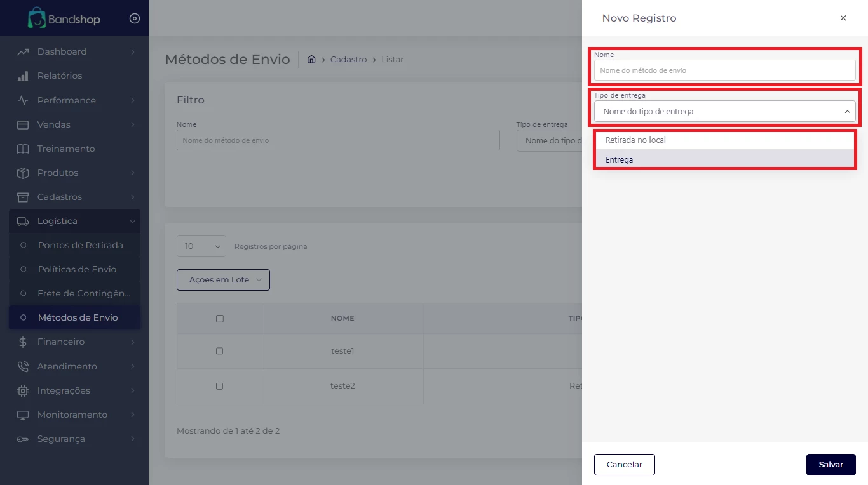868x485 pixels.
Task: Tick the teste2 row checkbox
Action: coord(220,386)
